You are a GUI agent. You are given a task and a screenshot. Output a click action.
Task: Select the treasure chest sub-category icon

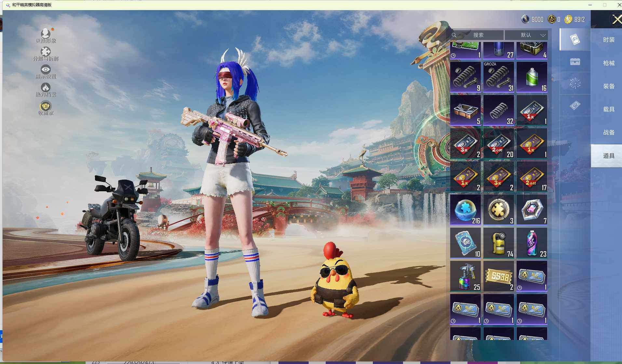pyautogui.click(x=575, y=61)
